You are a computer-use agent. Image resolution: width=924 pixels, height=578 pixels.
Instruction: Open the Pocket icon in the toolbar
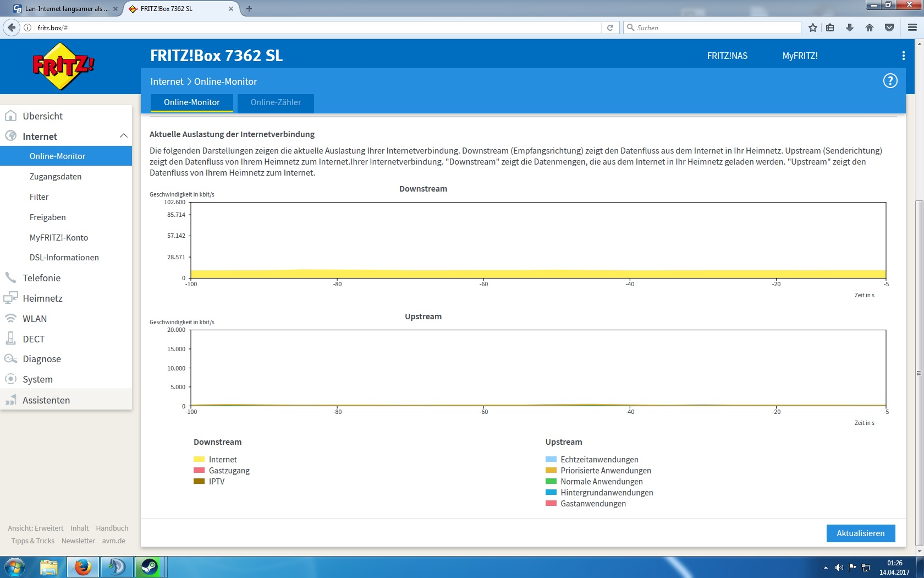point(889,28)
